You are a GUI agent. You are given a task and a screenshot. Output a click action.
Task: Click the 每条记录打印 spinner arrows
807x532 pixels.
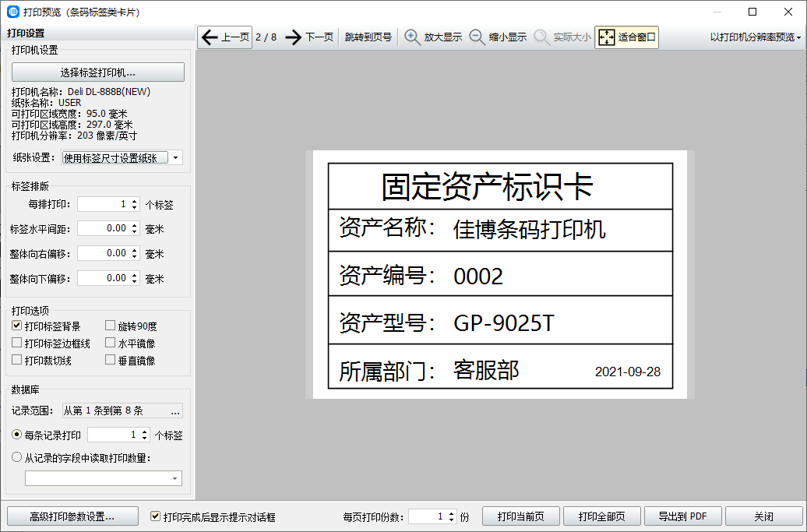145,435
